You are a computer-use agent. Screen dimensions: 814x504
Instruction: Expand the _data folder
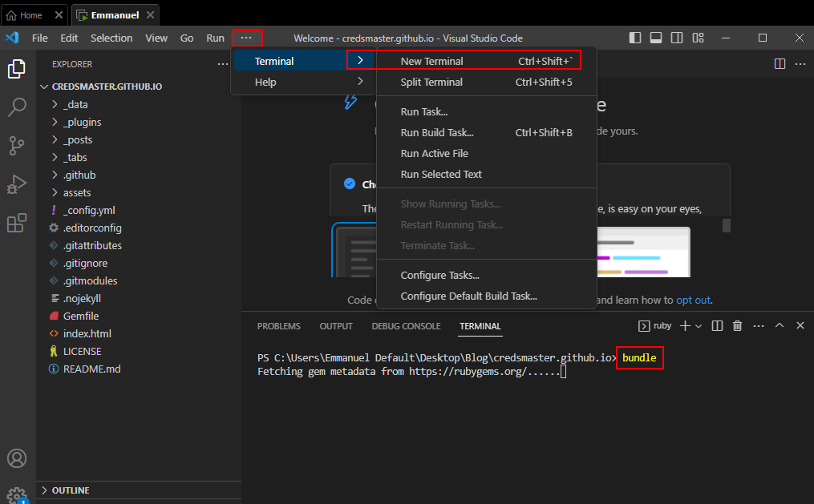(x=139, y=104)
